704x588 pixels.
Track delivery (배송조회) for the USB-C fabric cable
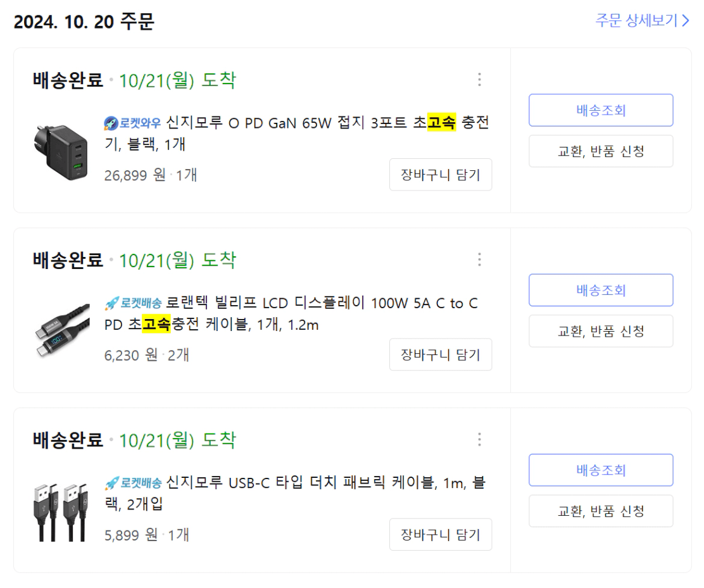click(601, 470)
